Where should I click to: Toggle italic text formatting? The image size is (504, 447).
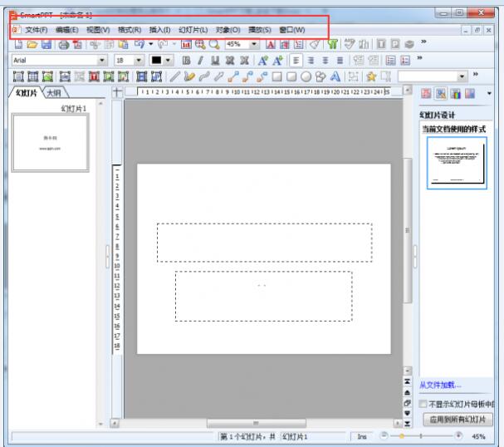point(200,60)
